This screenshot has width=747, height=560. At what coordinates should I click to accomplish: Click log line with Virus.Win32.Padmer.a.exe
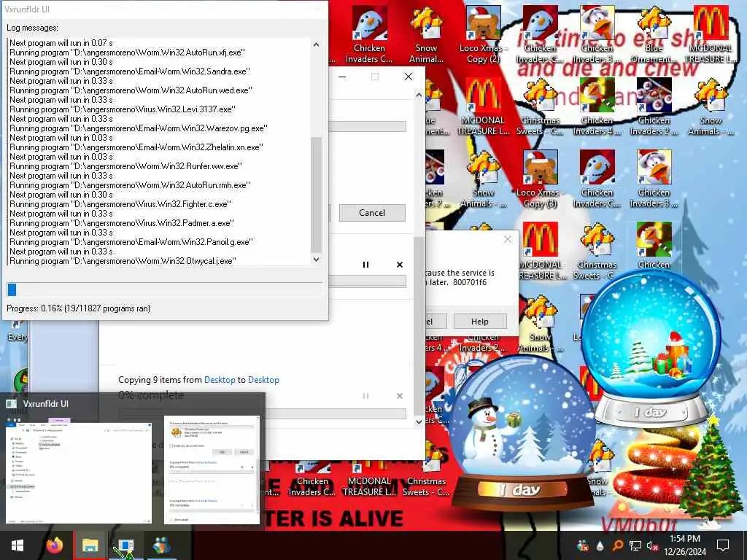122,223
